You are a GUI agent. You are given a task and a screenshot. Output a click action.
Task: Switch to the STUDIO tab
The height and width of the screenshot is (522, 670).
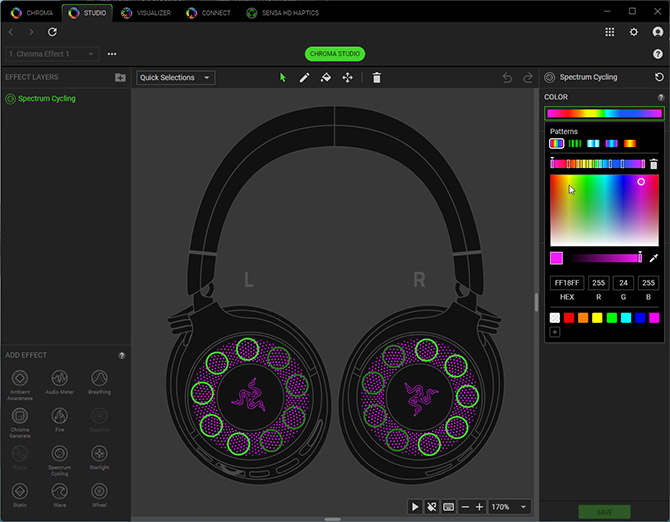pyautogui.click(x=87, y=13)
